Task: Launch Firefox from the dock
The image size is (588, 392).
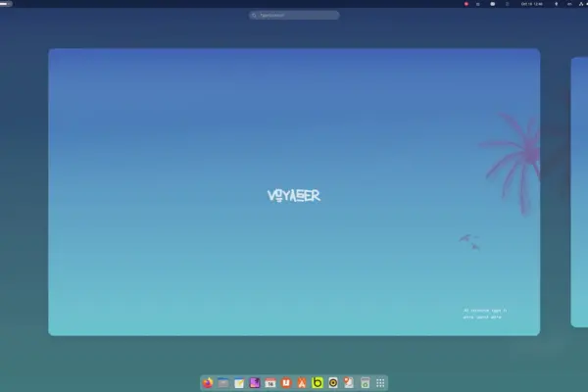Action: click(208, 382)
